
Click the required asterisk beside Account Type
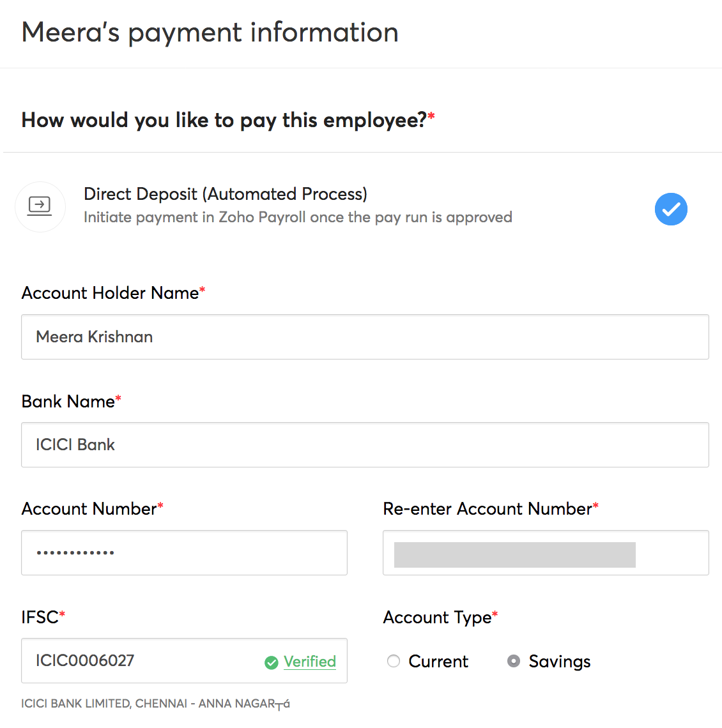click(496, 613)
